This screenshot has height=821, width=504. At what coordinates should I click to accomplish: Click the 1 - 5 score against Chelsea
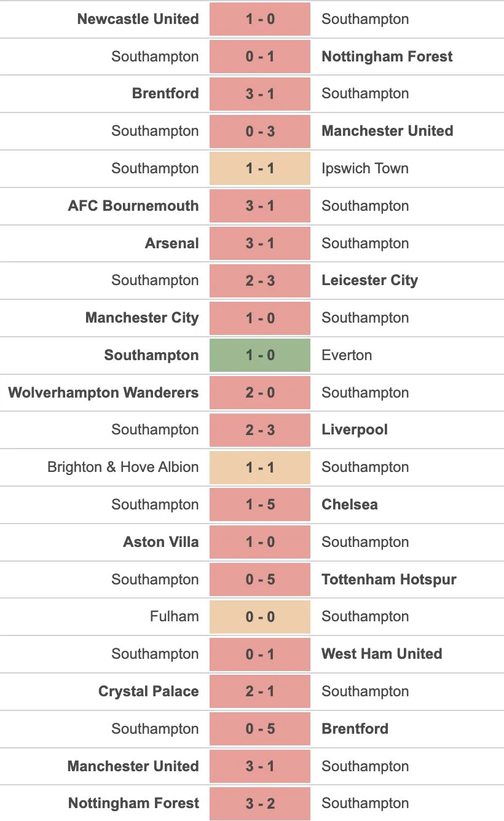click(259, 505)
